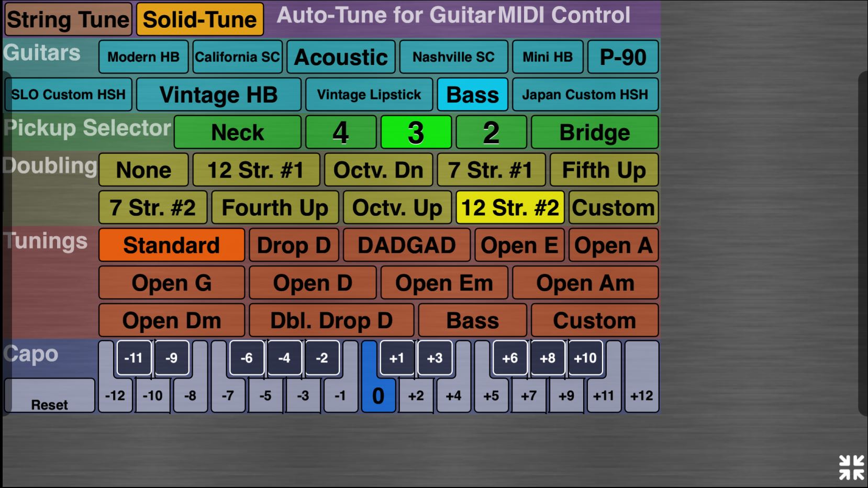This screenshot has height=488, width=868.
Task: Set pickup selector to position 2
Action: point(491,132)
